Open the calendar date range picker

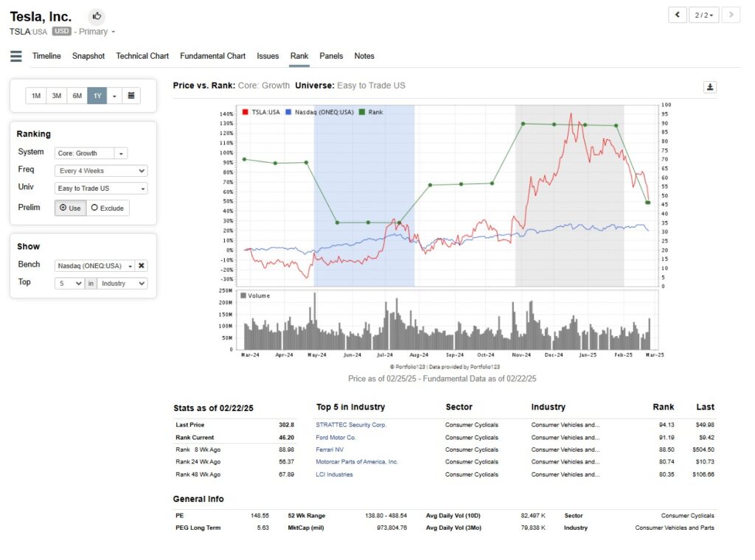tap(131, 96)
